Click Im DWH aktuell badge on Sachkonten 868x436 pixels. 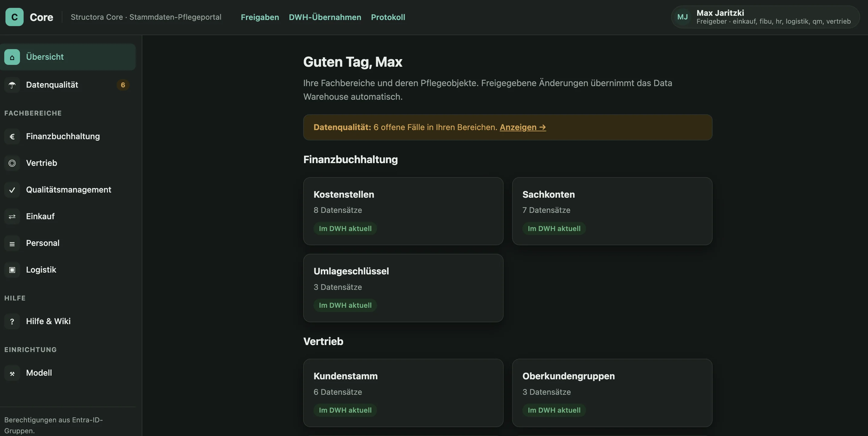point(554,229)
